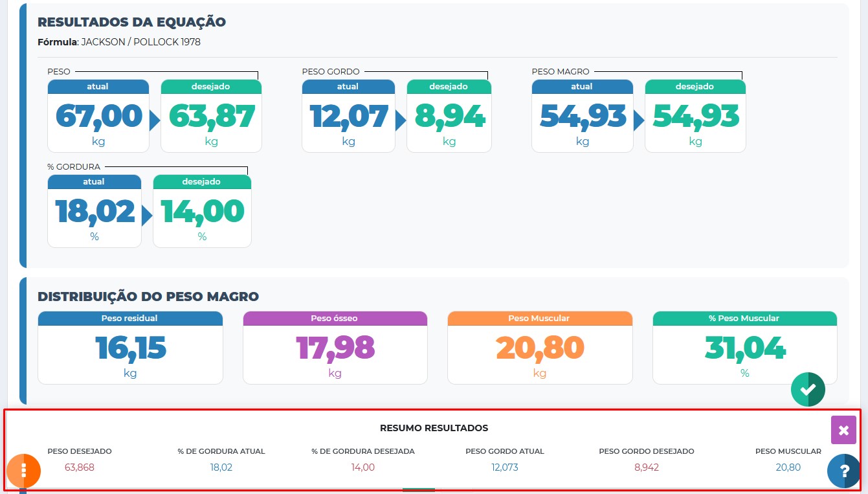
Task: Select the Peso desejado 63,87 kg card
Action: point(211,117)
